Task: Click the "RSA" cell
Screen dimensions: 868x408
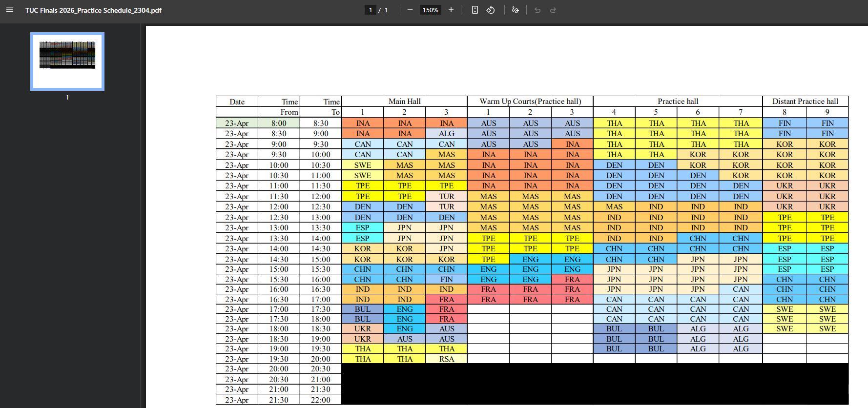Action: pyautogui.click(x=446, y=359)
